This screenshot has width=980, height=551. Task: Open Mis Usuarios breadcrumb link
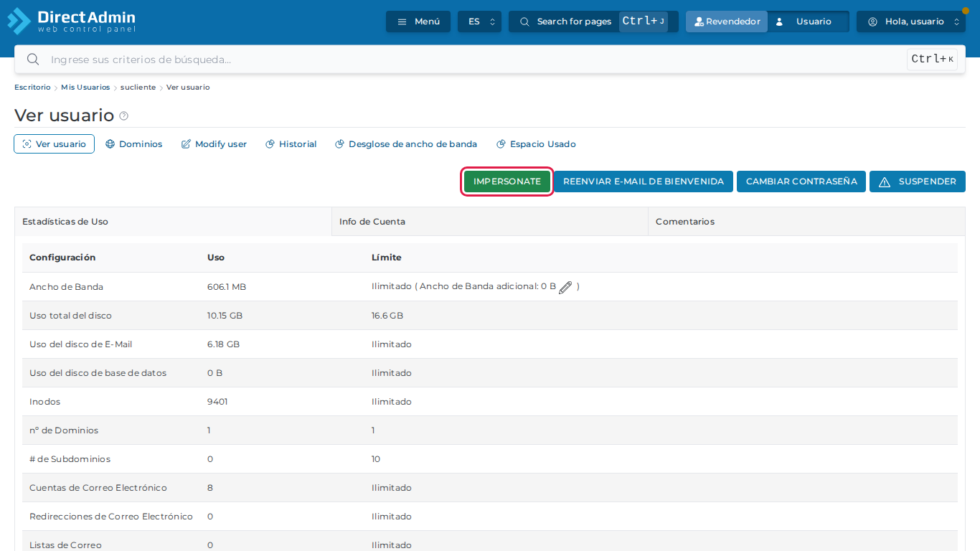(85, 88)
